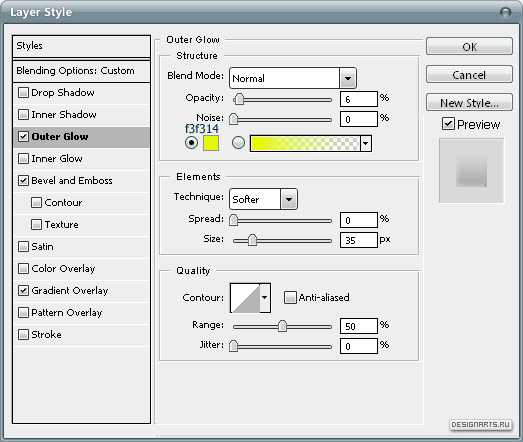Open Bevel and Emboss settings row
Image resolution: width=523 pixels, height=442 pixels.
pyautogui.click(x=81, y=181)
